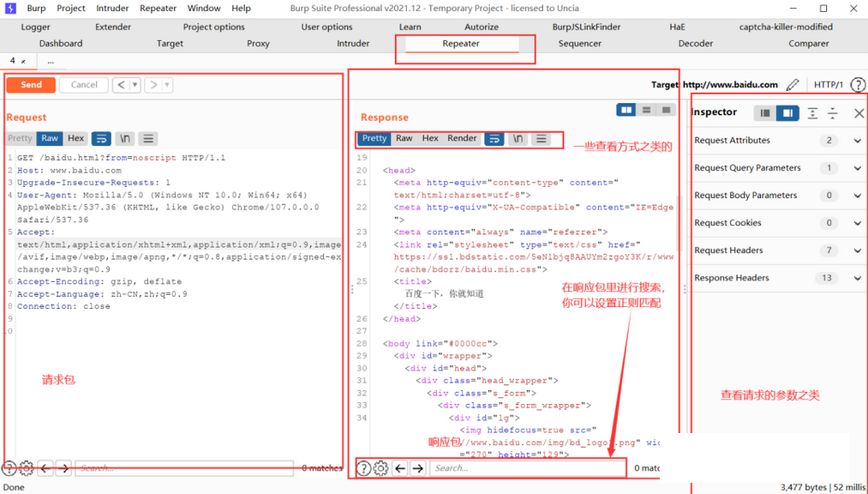Open the Logger tab

coord(35,27)
